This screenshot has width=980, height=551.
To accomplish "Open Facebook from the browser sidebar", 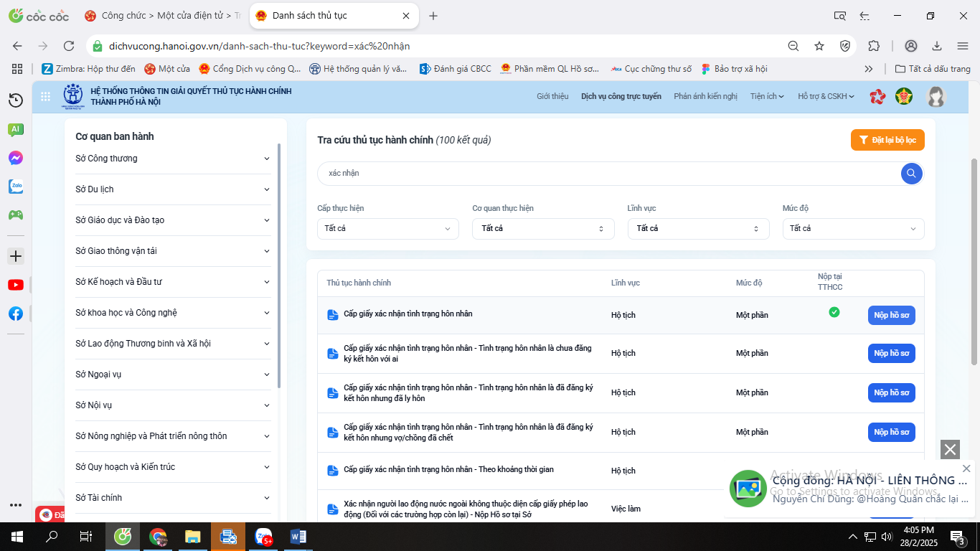I will point(16,314).
